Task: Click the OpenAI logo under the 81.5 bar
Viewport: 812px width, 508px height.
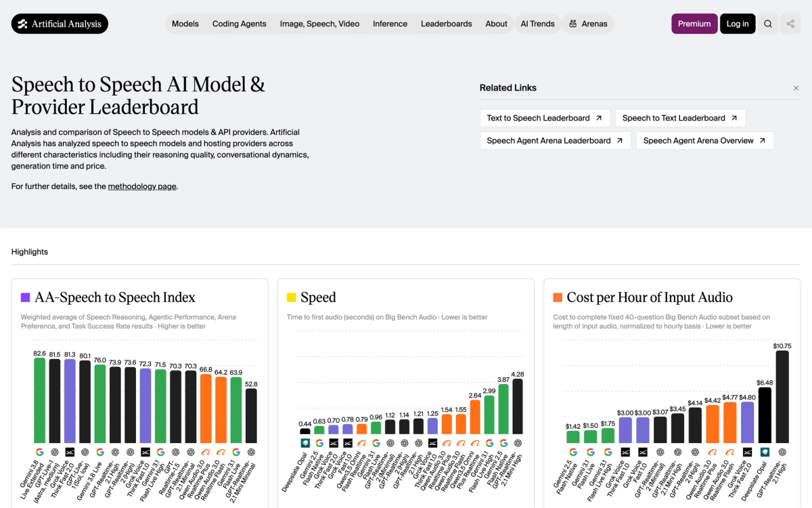Action: pos(55,452)
